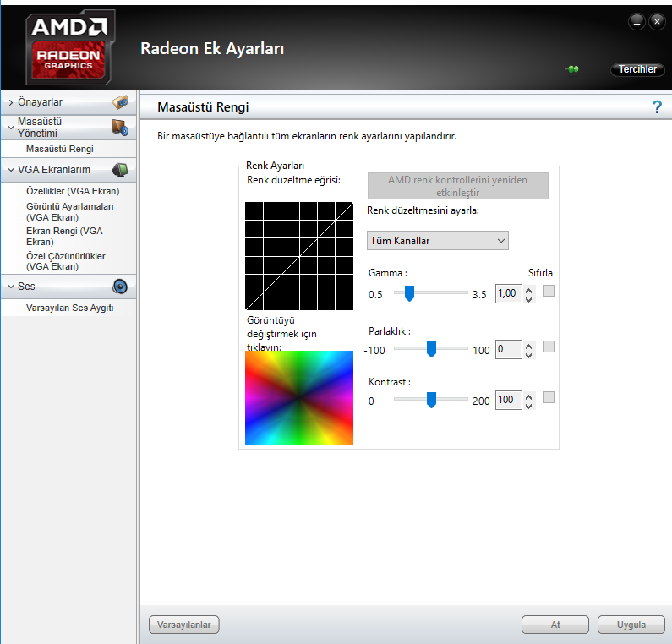This screenshot has width=672, height=644.
Task: Decrease Kontrast value with down arrow
Action: [529, 406]
